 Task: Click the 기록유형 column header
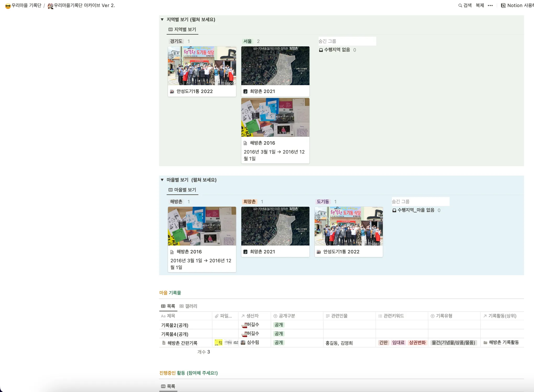(444, 316)
